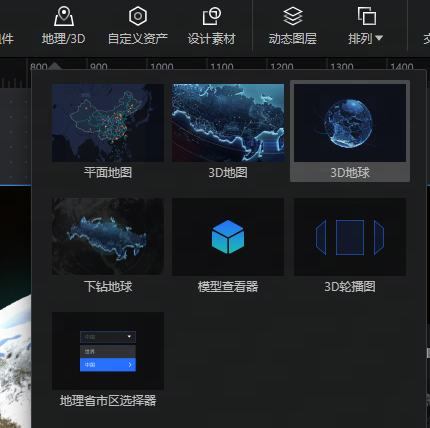Select the 3D地图 component thumbnail

[x=228, y=123]
